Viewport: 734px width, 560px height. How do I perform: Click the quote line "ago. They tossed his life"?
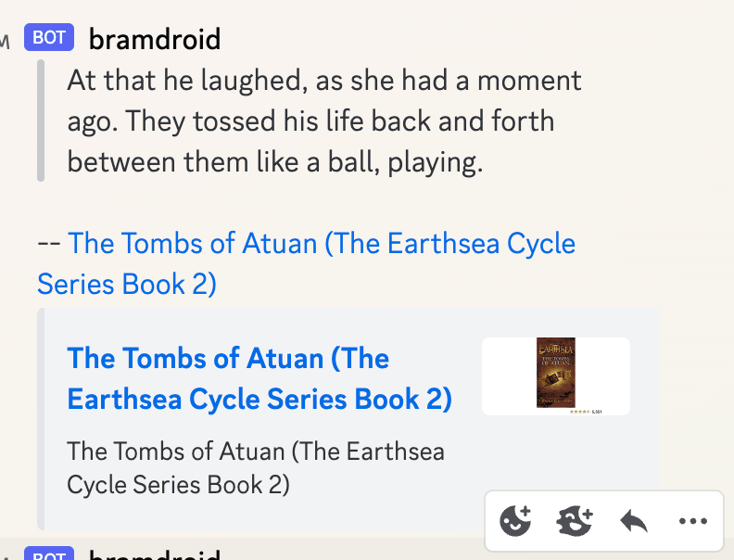click(310, 121)
